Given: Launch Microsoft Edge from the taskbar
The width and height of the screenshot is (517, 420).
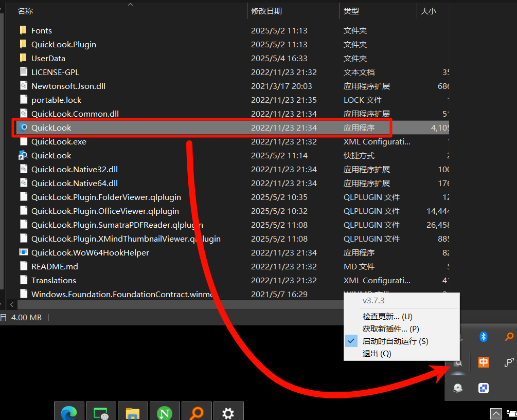Looking at the screenshot, I should click(x=69, y=412).
